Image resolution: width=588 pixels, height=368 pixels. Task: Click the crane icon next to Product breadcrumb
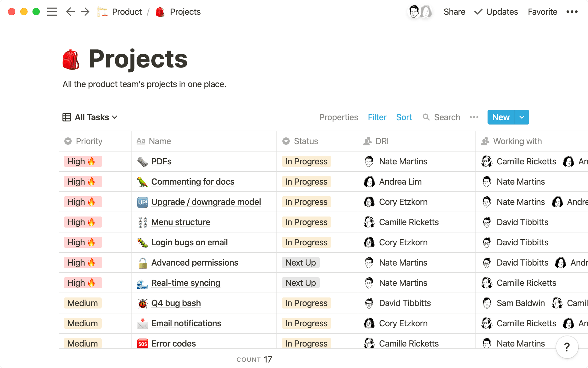(x=102, y=12)
